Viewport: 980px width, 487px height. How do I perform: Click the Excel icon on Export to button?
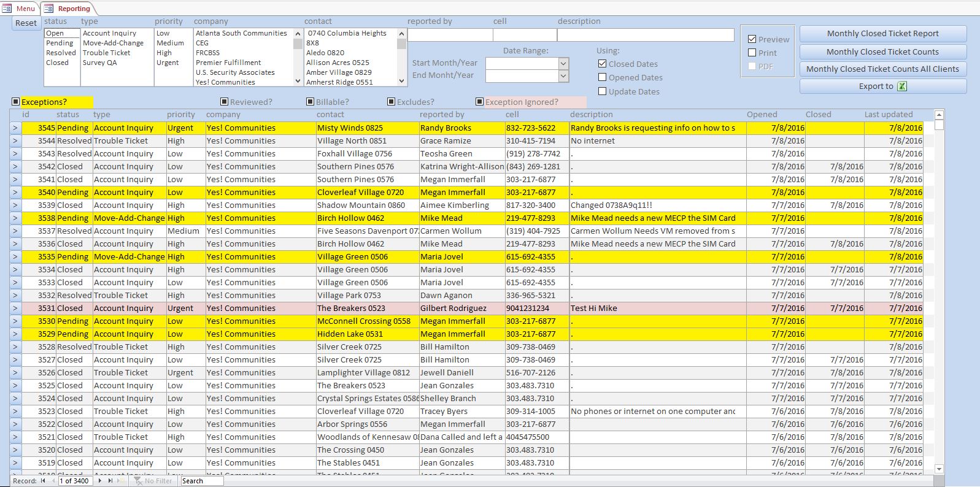click(x=902, y=86)
